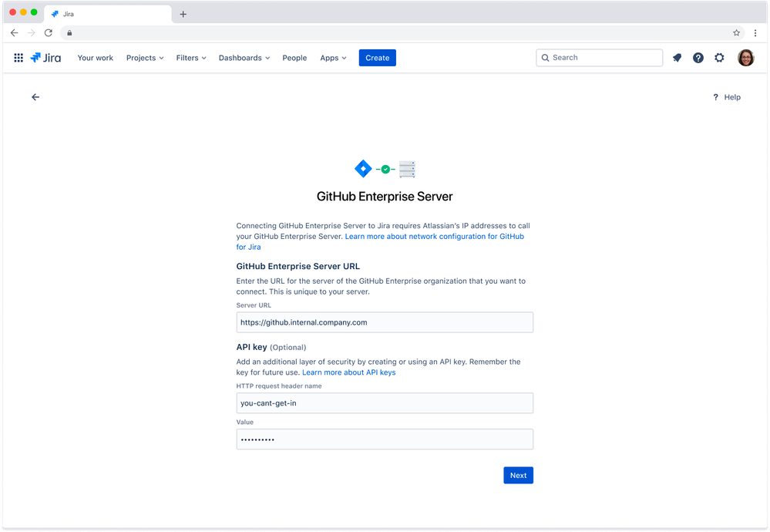Click the blue Jira diamond icon
The width and height of the screenshot is (770, 532).
pyautogui.click(x=363, y=169)
